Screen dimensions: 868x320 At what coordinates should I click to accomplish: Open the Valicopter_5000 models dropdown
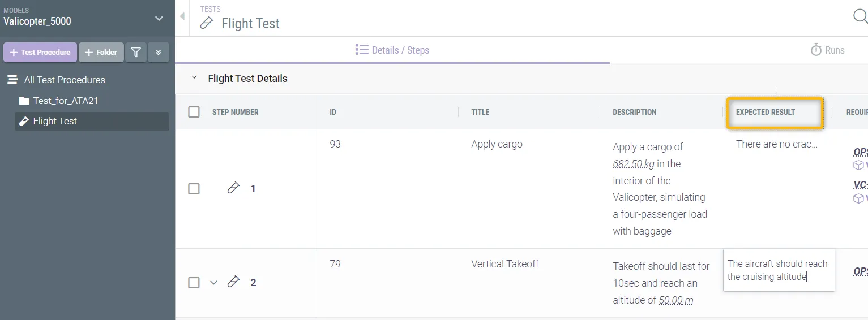(x=159, y=19)
